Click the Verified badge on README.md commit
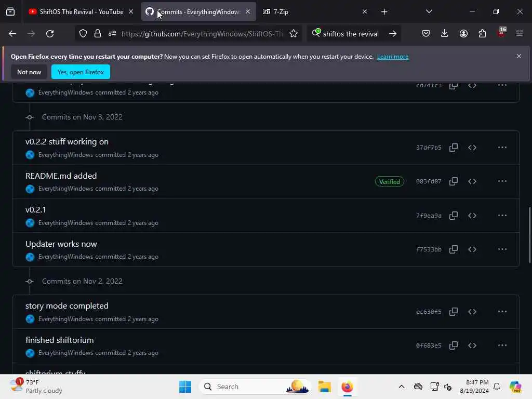Screen dimensions: 532x399 click(x=390, y=181)
